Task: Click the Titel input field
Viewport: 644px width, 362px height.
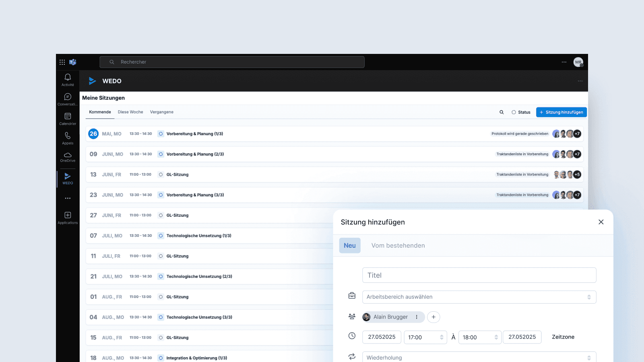Action: (479, 275)
